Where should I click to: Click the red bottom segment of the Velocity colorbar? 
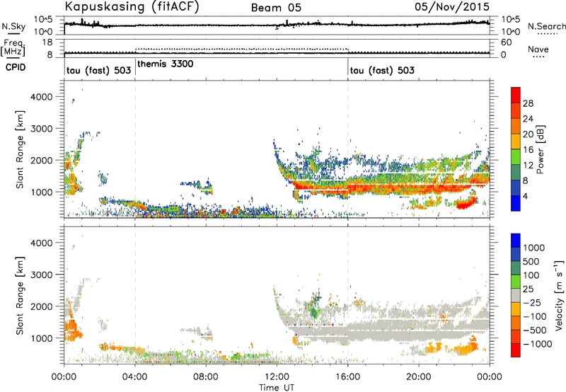pos(516,350)
